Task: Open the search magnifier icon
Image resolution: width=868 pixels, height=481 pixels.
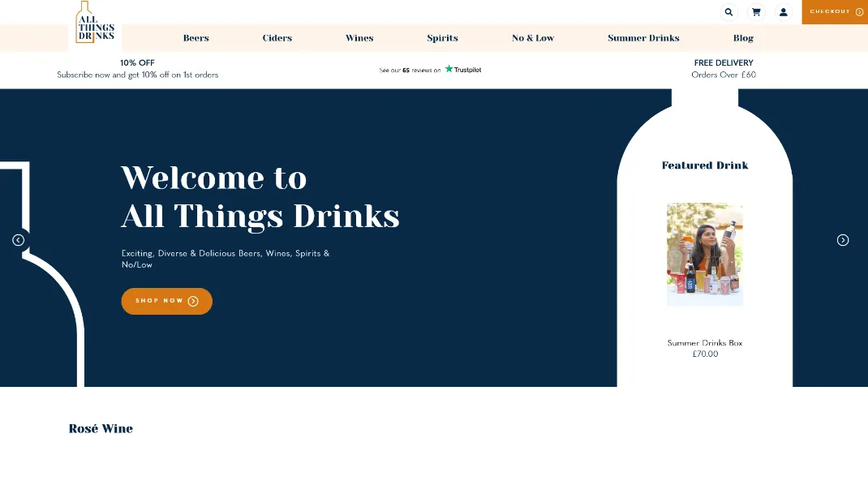Action: [x=728, y=12]
